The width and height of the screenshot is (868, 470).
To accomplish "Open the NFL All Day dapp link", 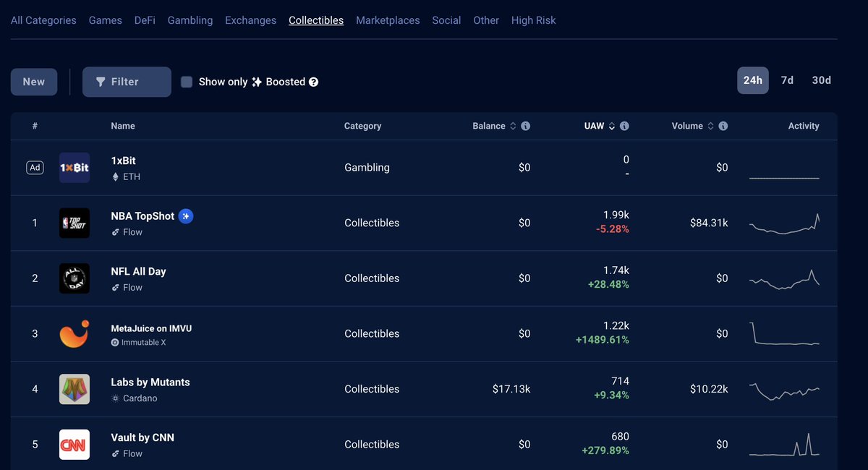I will [138, 272].
